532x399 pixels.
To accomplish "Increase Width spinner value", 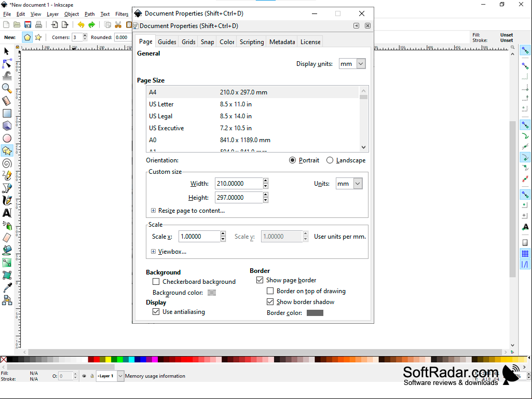I will (x=266, y=181).
